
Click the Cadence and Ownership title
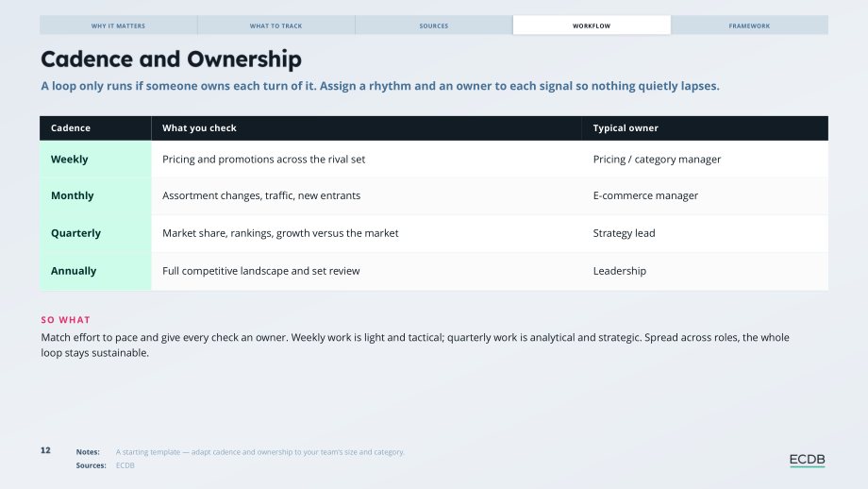point(171,59)
